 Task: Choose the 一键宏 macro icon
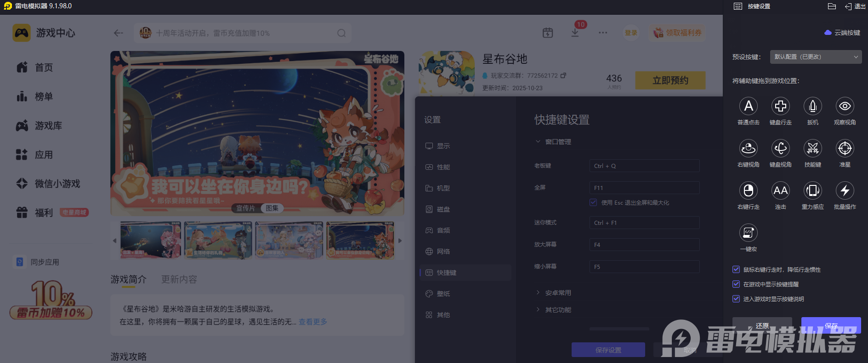pyautogui.click(x=749, y=233)
